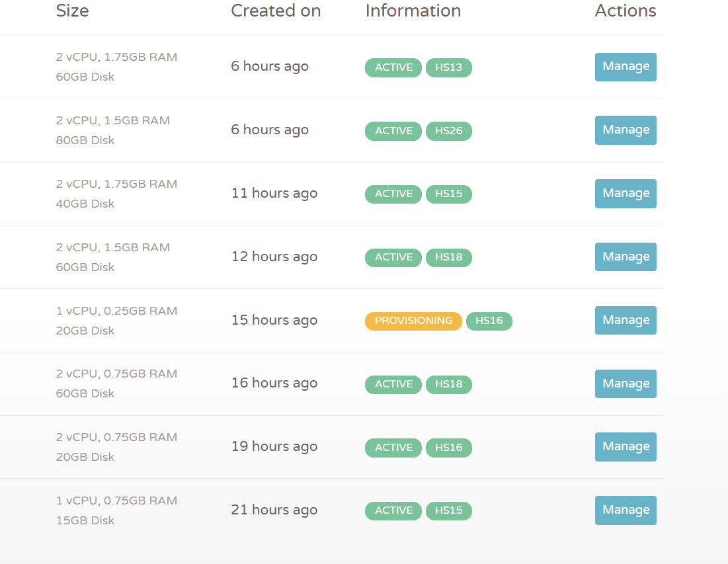This screenshot has height=564, width=728.
Task: Select the HS26 host badge
Action: coord(448,131)
